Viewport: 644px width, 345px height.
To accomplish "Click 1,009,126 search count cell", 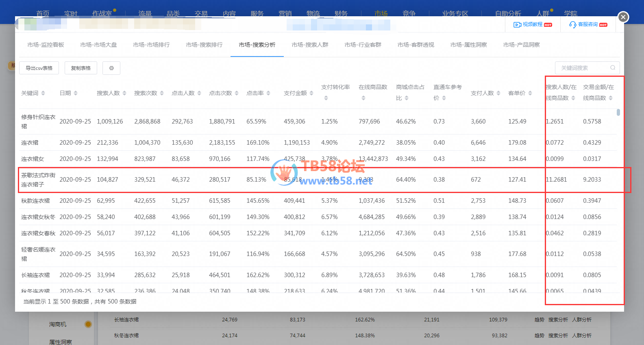I will click(110, 122).
